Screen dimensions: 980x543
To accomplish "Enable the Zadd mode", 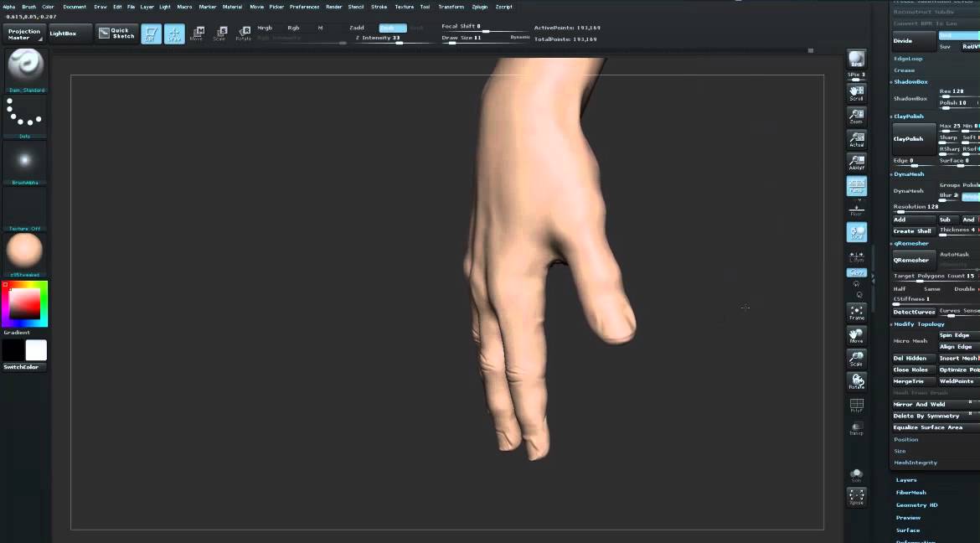I will 357,28.
